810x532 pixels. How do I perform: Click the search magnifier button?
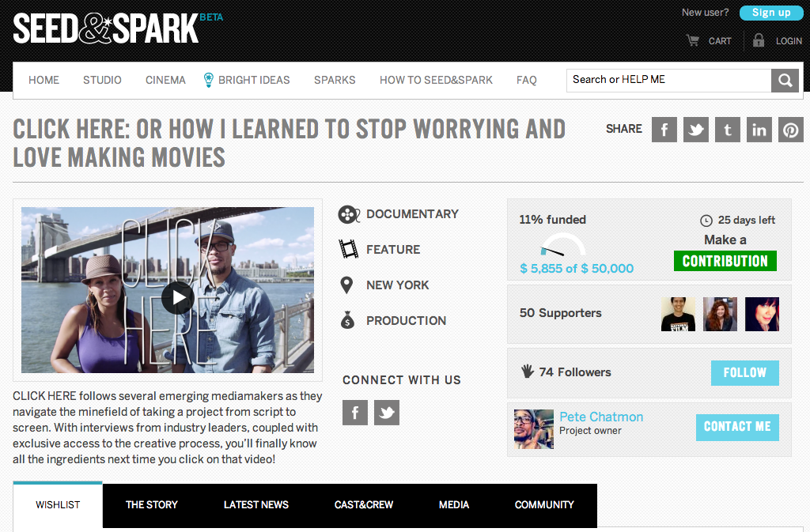pyautogui.click(x=785, y=81)
